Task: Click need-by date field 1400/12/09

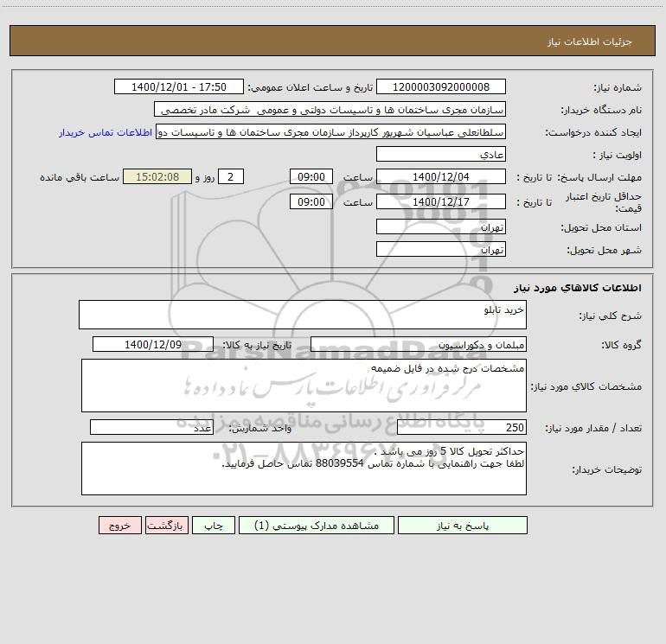Action: coord(153,344)
